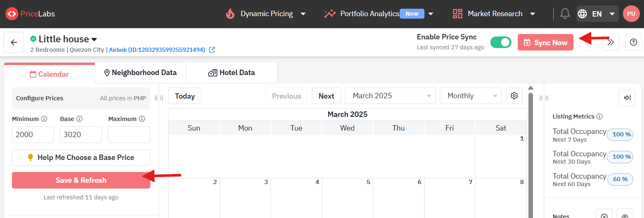Viewport: 644px width, 218px height.
Task: Open the Little house listing dropdown
Action: (x=94, y=39)
